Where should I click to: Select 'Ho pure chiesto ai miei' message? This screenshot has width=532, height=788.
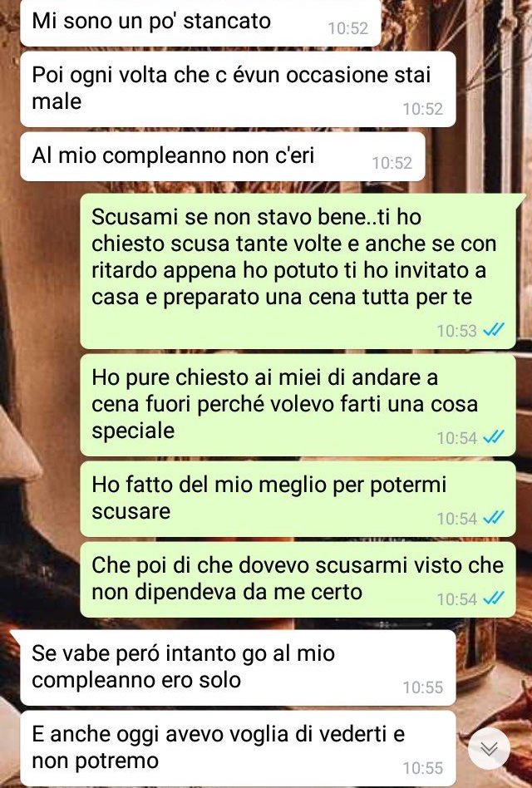[x=298, y=405]
